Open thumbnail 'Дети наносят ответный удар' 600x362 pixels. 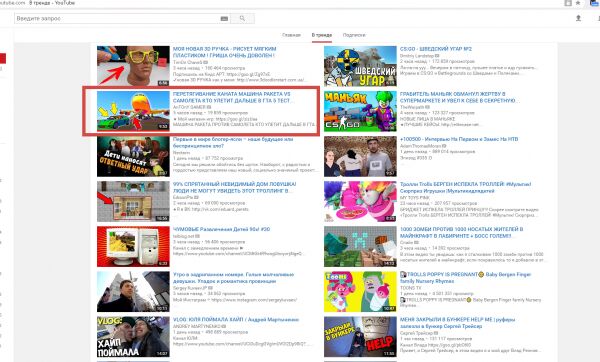pos(133,156)
